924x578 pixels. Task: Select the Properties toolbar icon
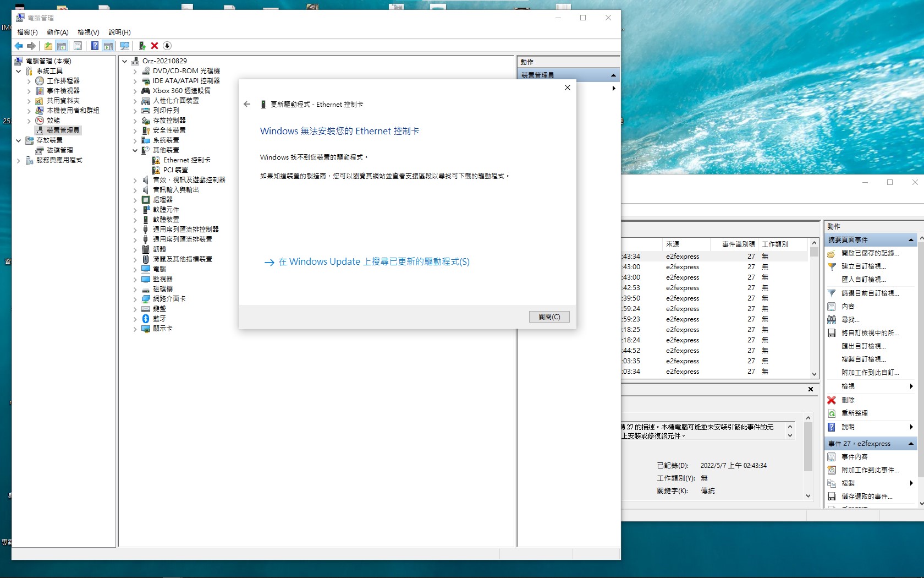tap(78, 46)
